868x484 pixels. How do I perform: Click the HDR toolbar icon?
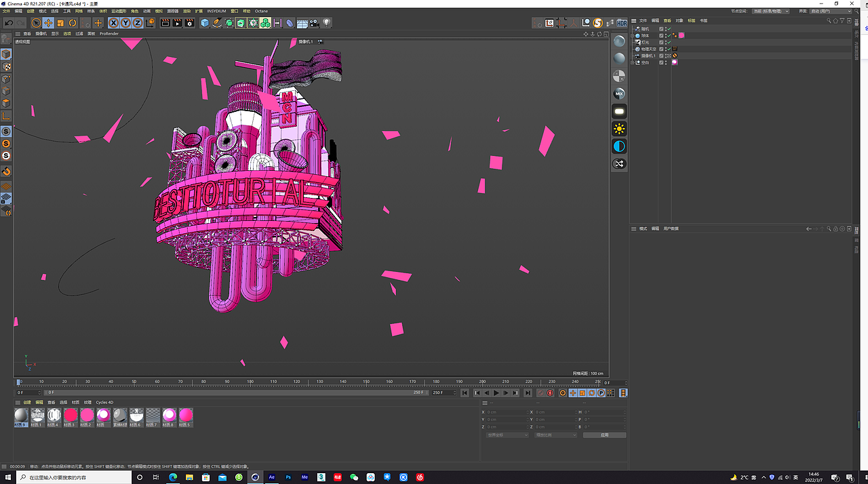(x=622, y=23)
